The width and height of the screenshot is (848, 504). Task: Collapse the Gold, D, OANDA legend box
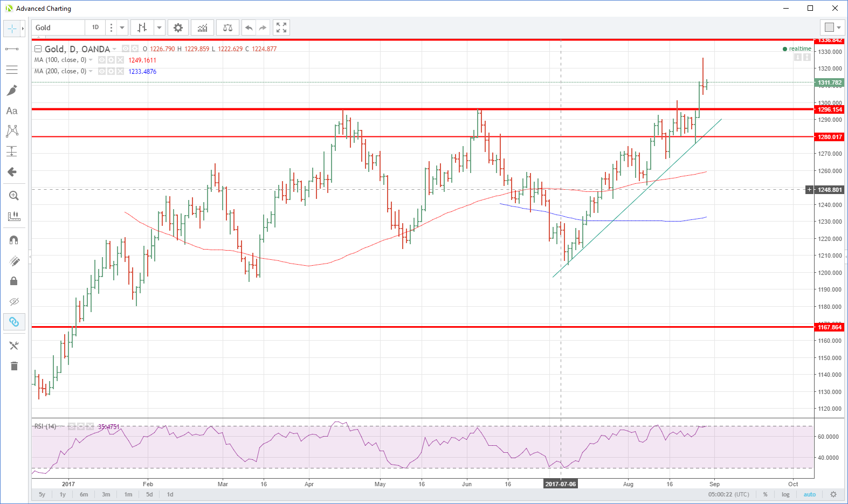[x=38, y=49]
